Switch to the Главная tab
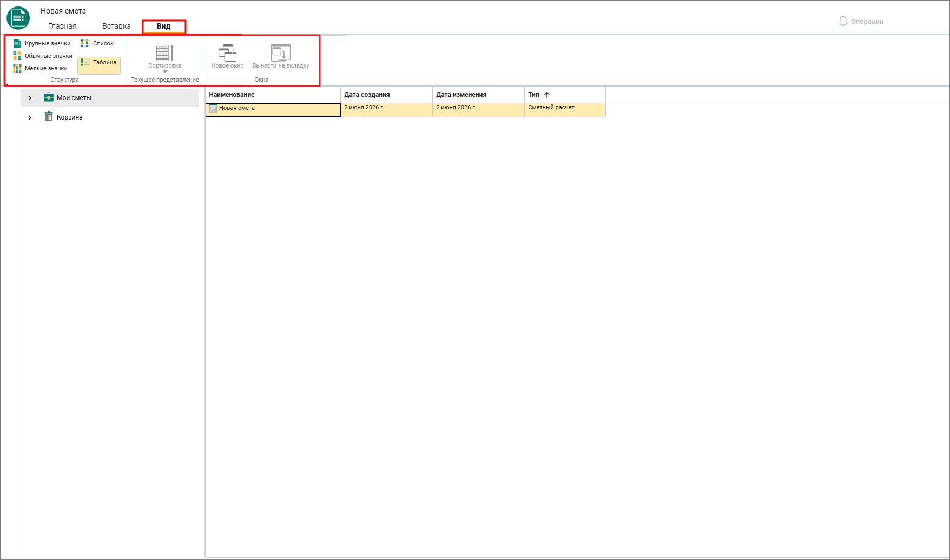Screen dimensions: 950x560 click(x=62, y=26)
